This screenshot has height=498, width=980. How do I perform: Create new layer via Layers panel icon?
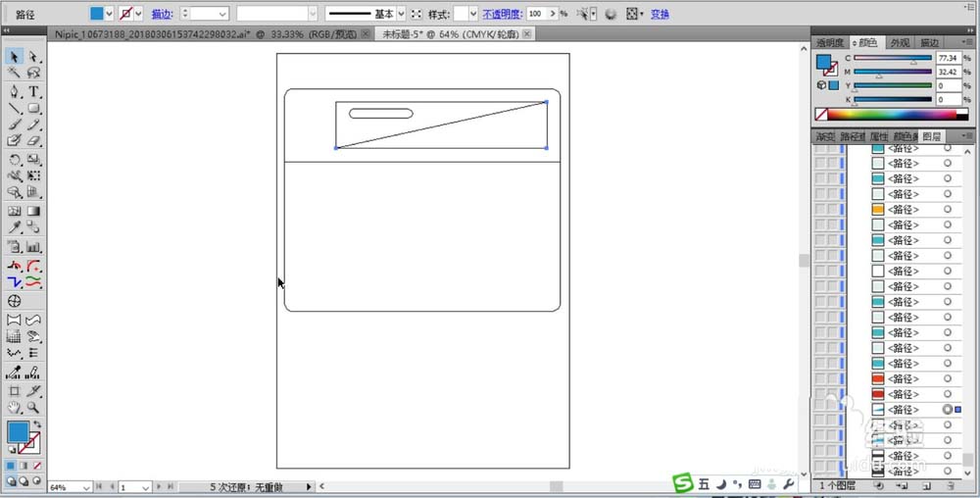click(x=926, y=485)
